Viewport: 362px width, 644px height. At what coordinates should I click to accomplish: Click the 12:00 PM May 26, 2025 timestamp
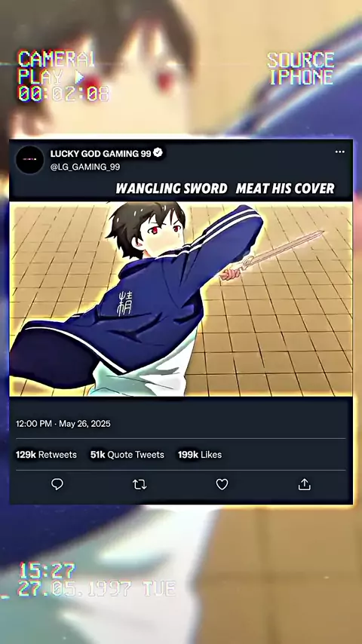click(x=63, y=424)
